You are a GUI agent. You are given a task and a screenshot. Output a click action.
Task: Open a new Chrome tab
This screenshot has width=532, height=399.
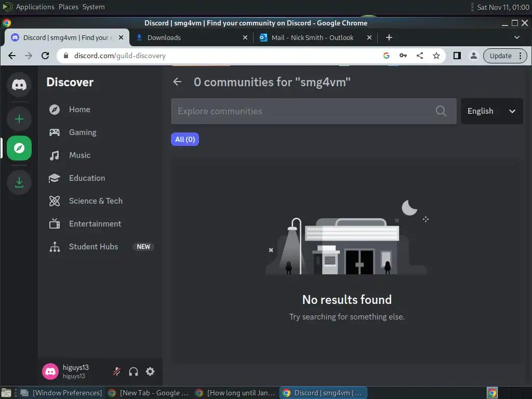[389, 37]
